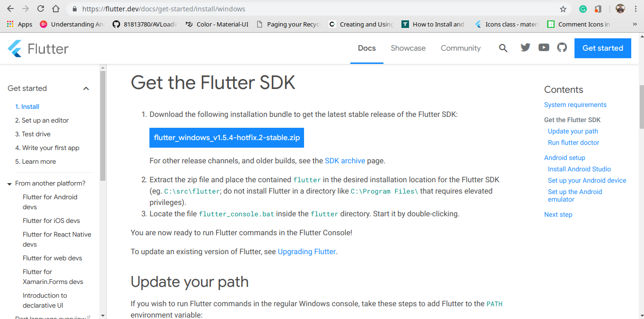Open Flutter's GitHub icon
The image size is (644, 319).
point(562,47)
